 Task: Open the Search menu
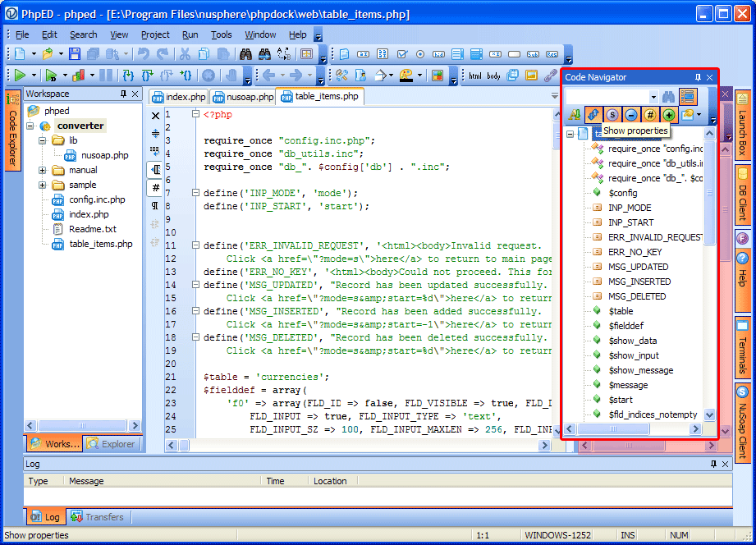coord(84,34)
